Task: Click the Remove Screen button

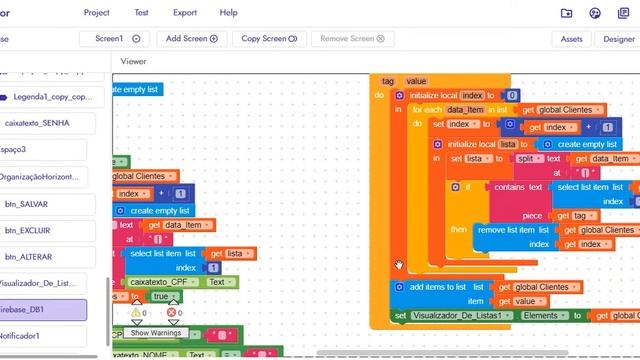Action: tap(352, 39)
